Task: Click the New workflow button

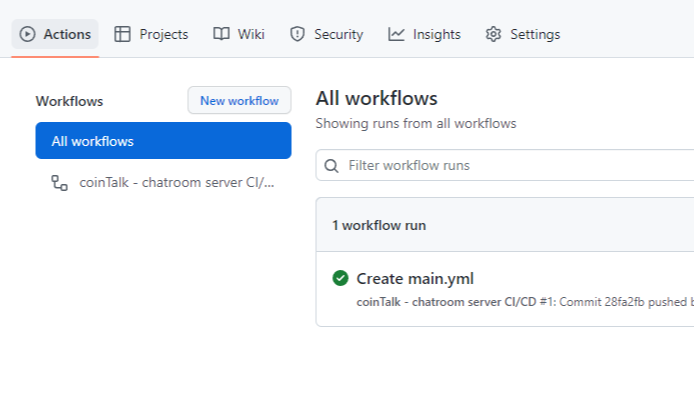Action: pos(239,100)
